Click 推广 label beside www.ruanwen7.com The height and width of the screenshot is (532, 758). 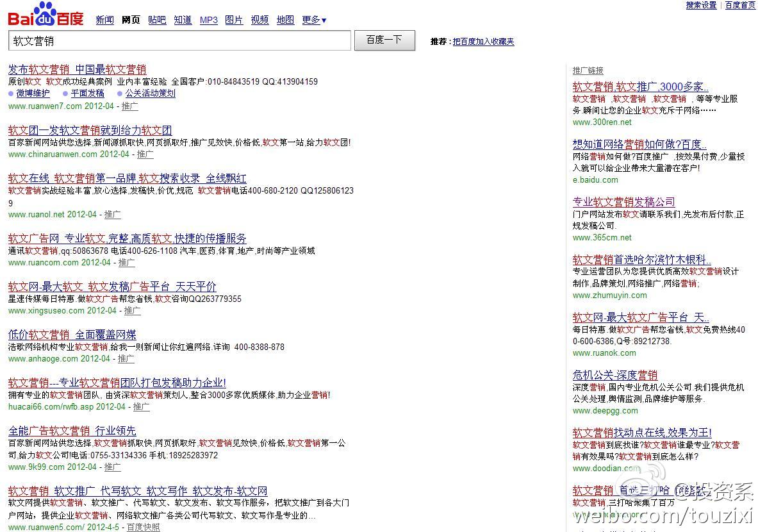pos(129,106)
